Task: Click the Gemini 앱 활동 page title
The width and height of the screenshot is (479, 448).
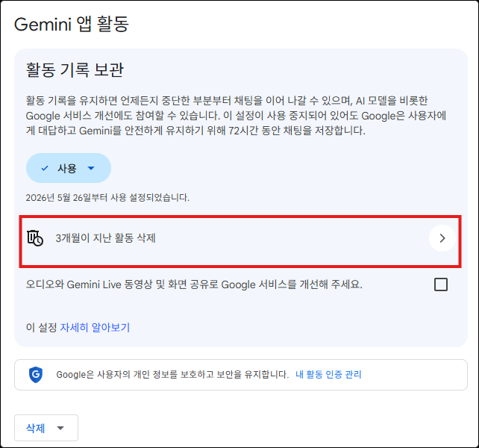Action: 72,24
